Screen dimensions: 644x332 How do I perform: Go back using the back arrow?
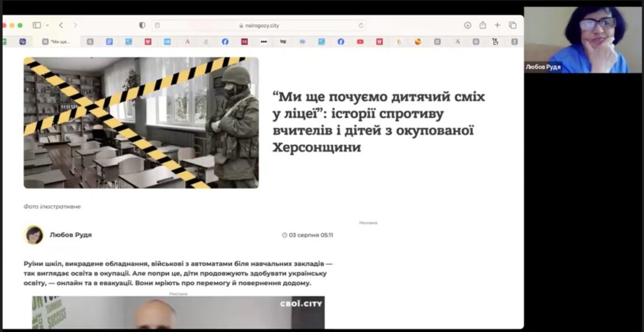pos(61,25)
